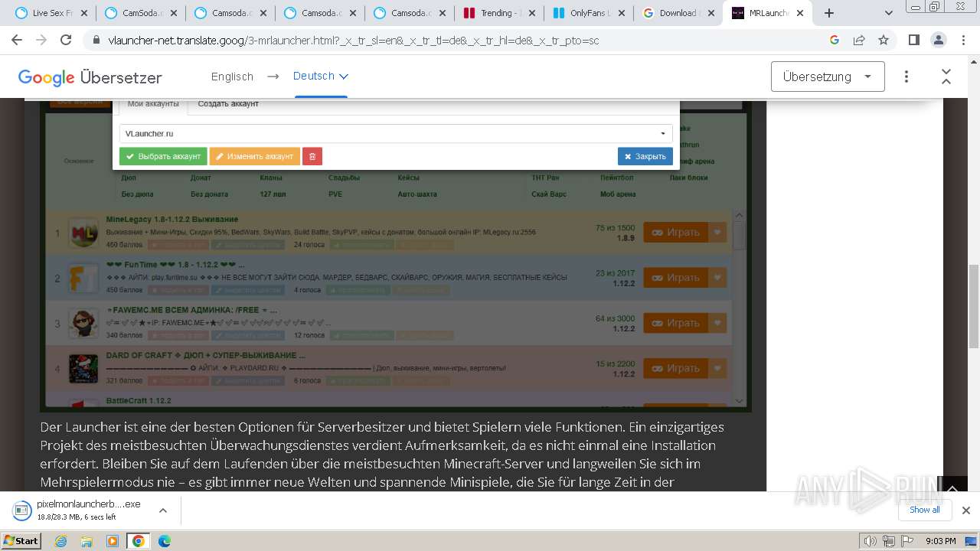Viewport: 980px width, 551px height.
Task: Open the Windows Start menu
Action: (21, 540)
